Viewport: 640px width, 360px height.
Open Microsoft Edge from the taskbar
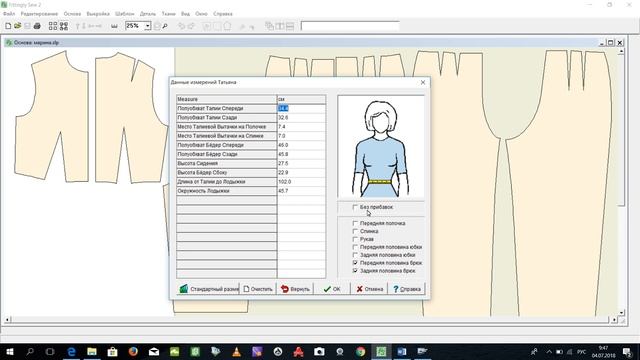point(71,351)
